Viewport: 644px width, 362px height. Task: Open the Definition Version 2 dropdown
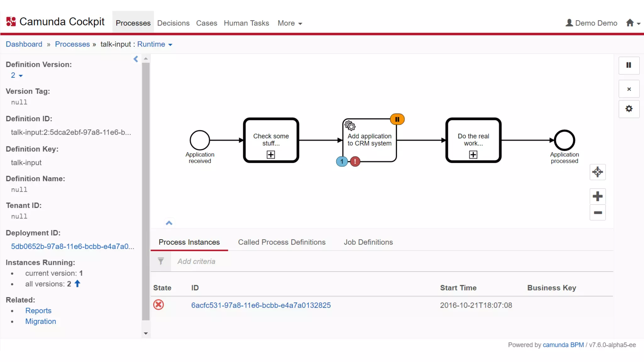[17, 75]
